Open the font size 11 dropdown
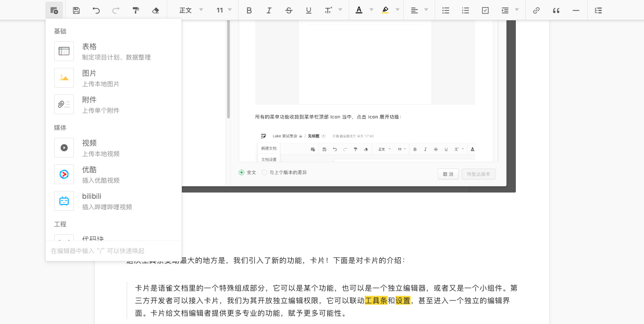The width and height of the screenshot is (644, 324). 225,10
